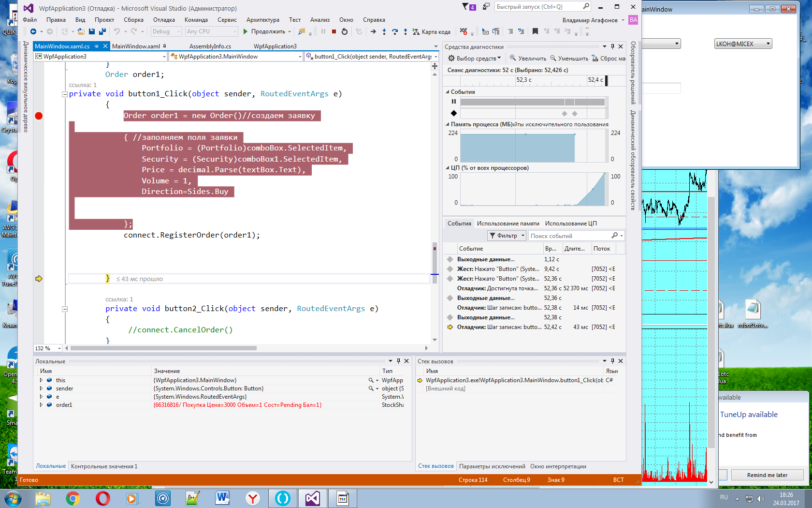
Task: Click the Restart debugging icon
Action: click(344, 31)
